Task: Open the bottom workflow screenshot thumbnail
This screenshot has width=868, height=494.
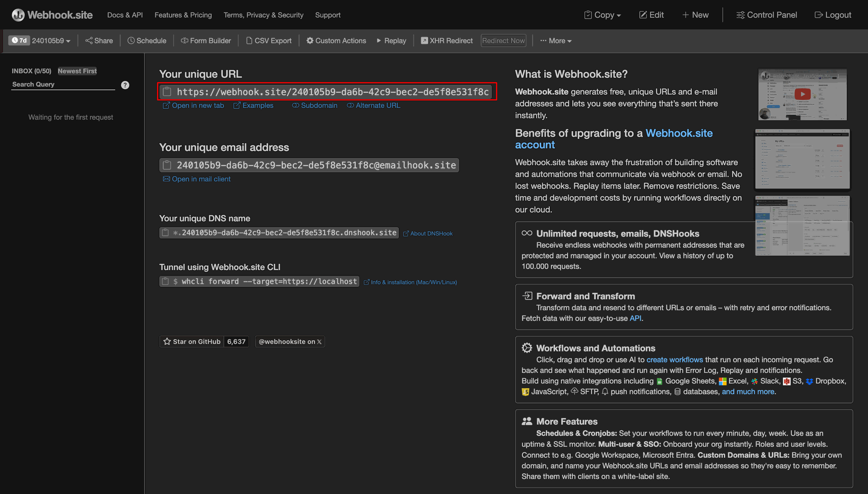Action: [x=802, y=226]
